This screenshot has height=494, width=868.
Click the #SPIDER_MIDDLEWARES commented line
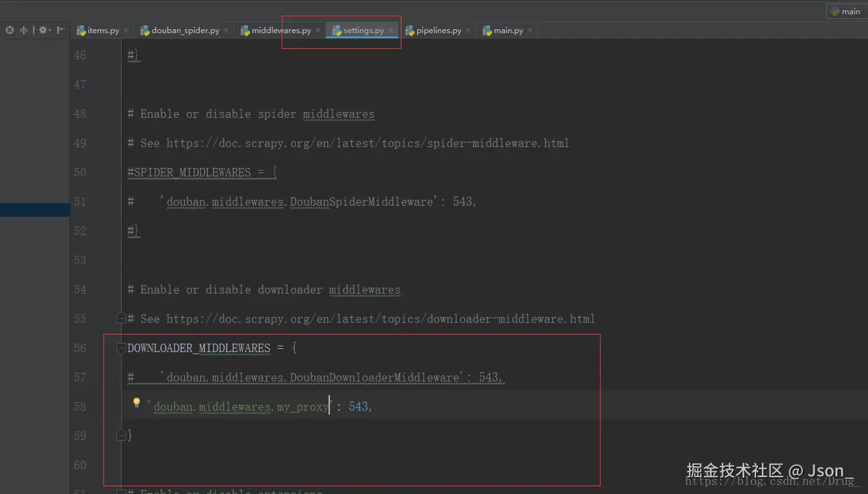(202, 172)
